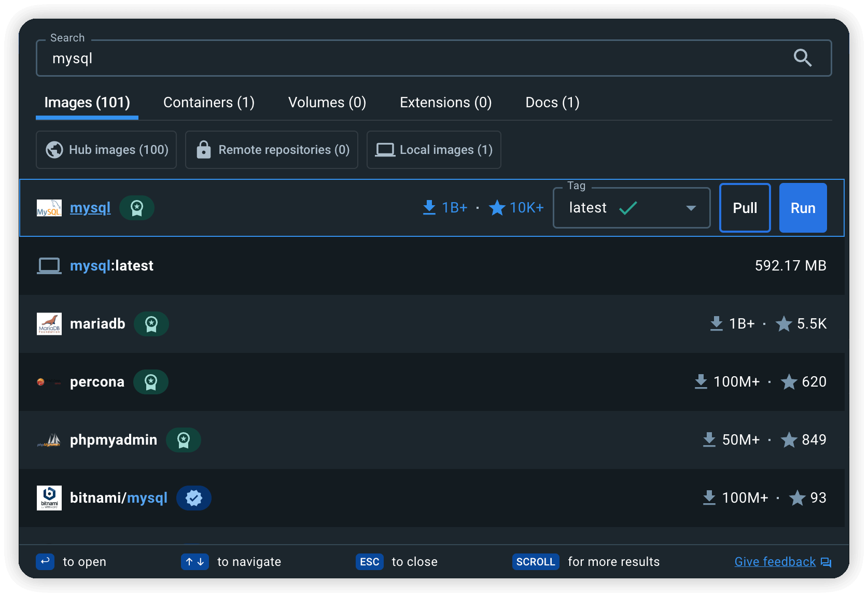The width and height of the screenshot is (868, 597).
Task: Click the official image badge next to mysql
Action: click(137, 208)
